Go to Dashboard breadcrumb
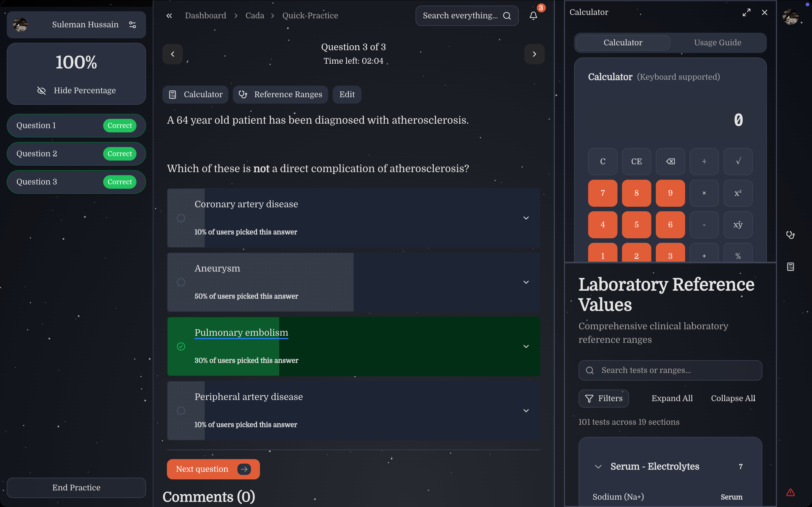Image resolution: width=812 pixels, height=507 pixels. (x=205, y=16)
